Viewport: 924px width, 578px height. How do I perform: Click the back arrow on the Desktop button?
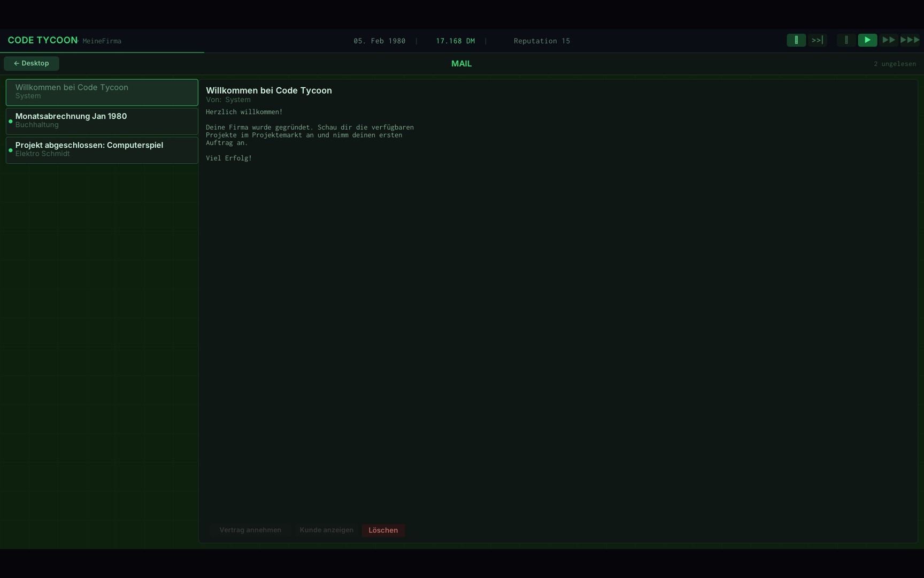16,63
